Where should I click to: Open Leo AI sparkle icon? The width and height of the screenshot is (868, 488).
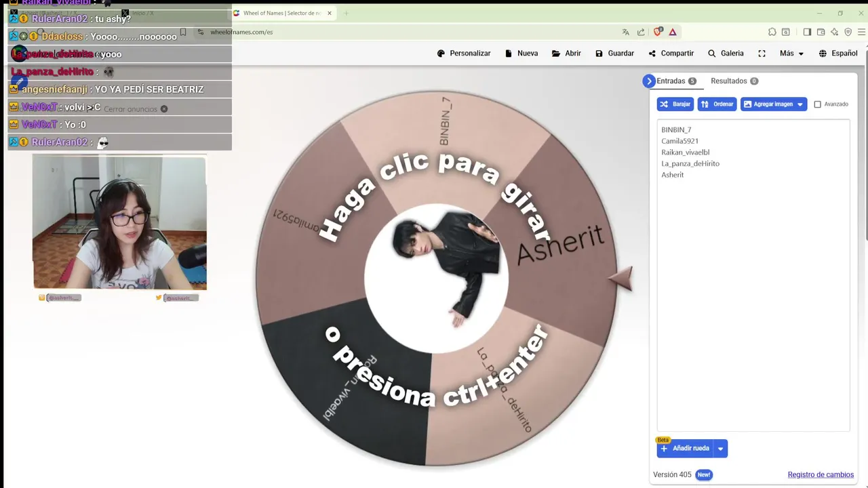[x=834, y=32]
